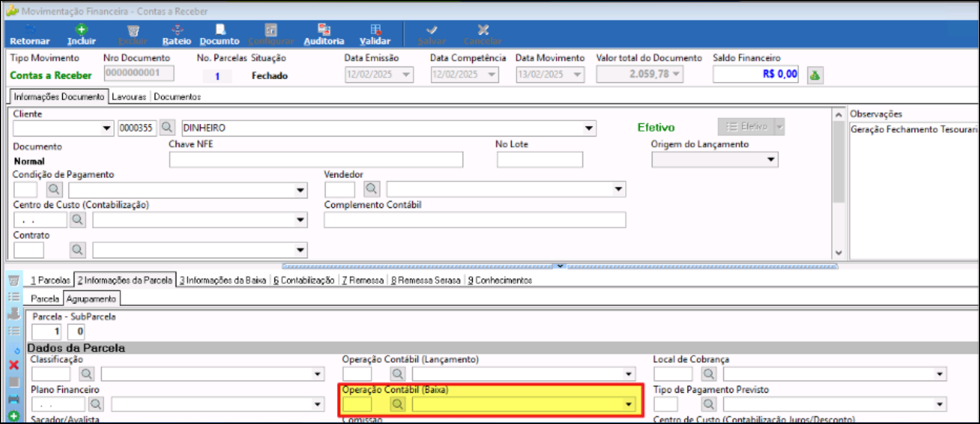Expand the Data Movimento date dropdown
980x424 pixels.
click(577, 74)
